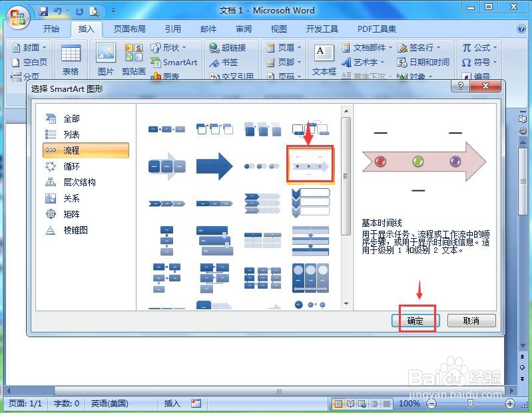
Task: Click the 100% zoom level indicator
Action: [409, 404]
